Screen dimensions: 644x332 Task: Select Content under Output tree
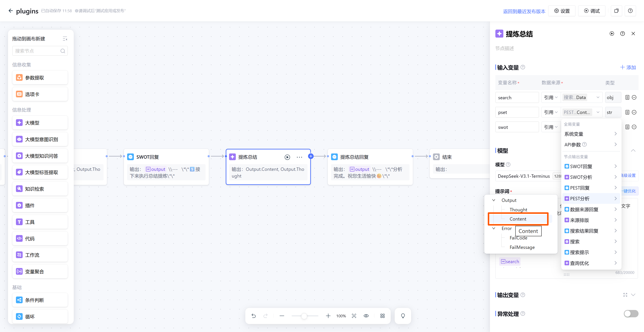point(518,219)
